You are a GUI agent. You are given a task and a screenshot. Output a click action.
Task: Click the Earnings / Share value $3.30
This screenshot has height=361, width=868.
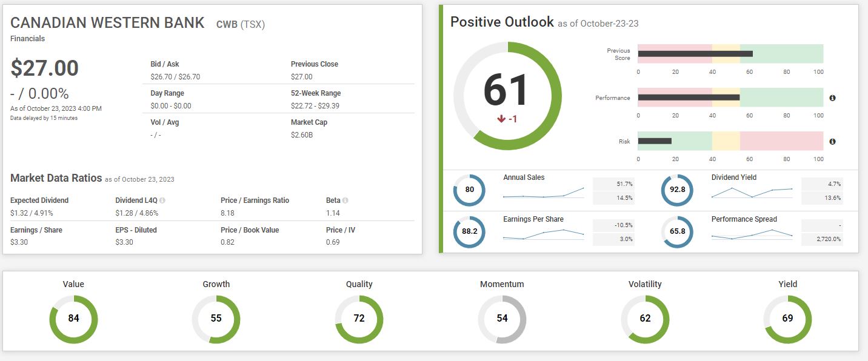coord(19,242)
